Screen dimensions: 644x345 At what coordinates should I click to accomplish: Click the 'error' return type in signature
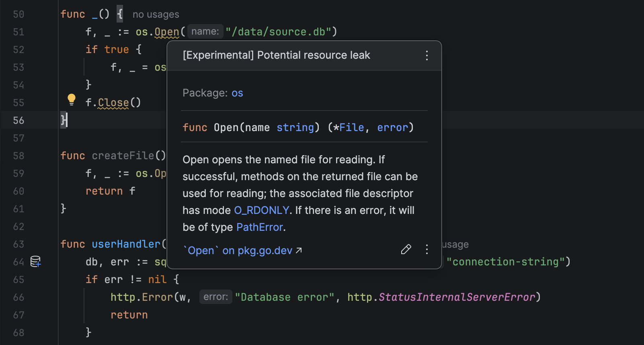point(392,127)
